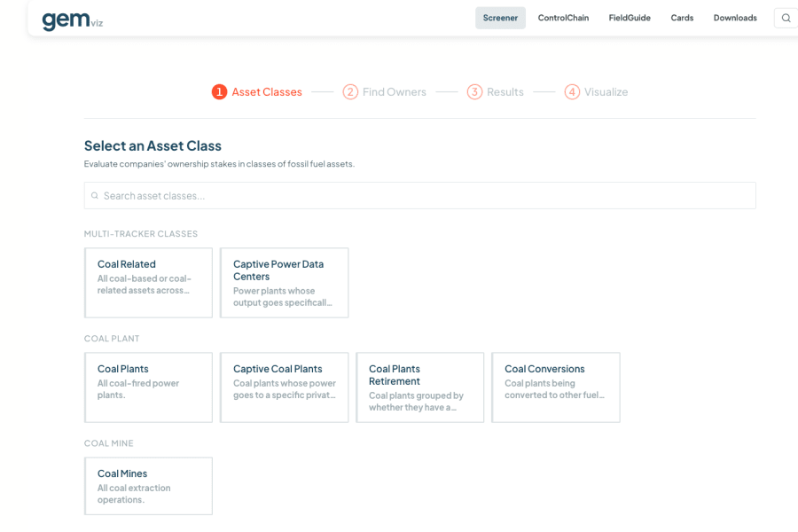Focus the Search asset classes field

pos(420,195)
